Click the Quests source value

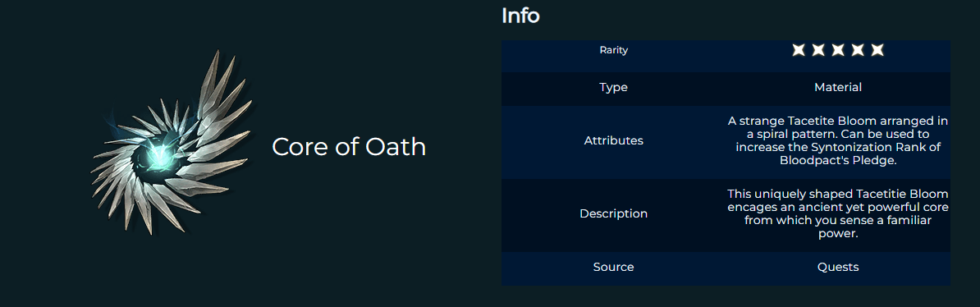coord(837,267)
